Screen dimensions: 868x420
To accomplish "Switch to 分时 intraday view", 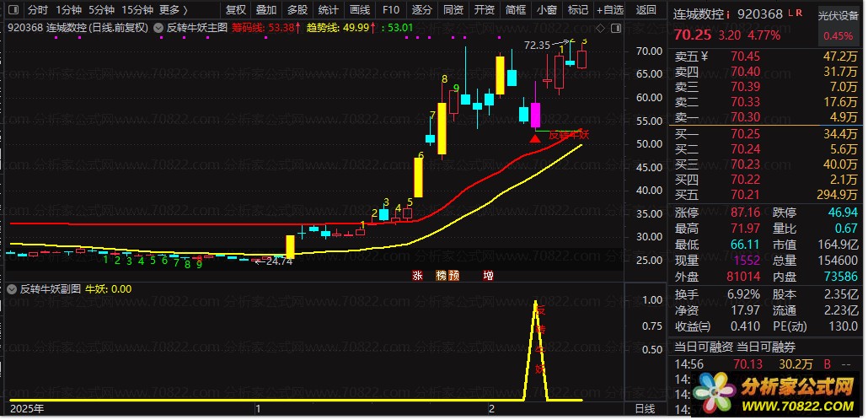I will point(38,9).
